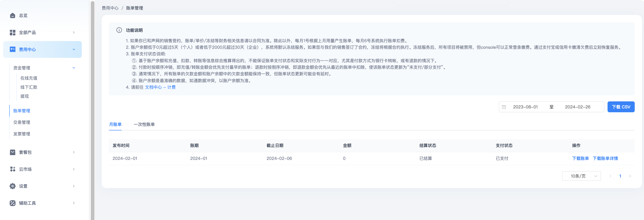Click the 费用中心 yen icon
The image size is (644, 220).
click(x=12, y=49)
